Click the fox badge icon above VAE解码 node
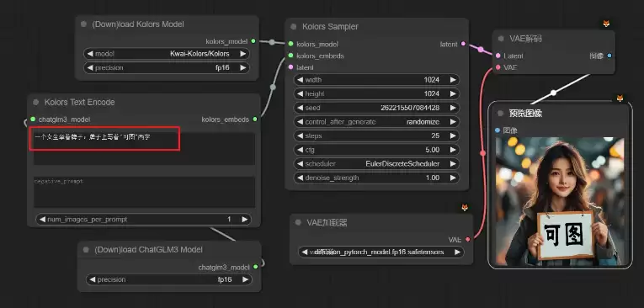 pyautogui.click(x=606, y=24)
